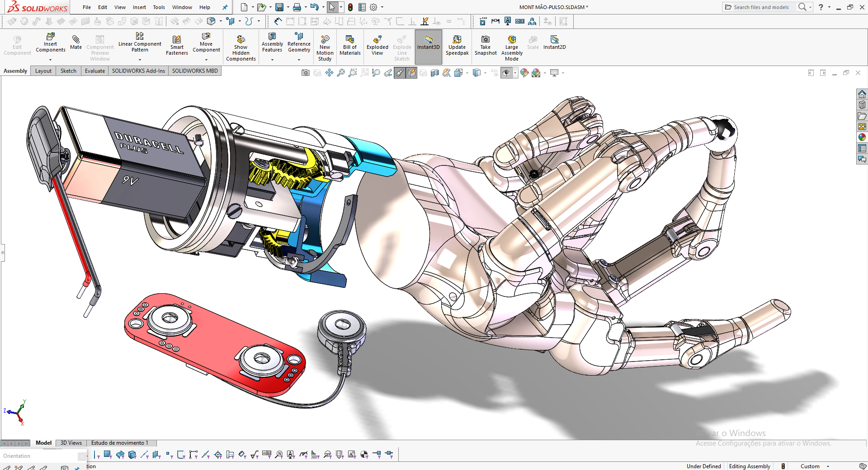Open the Move Component tool

206,45
